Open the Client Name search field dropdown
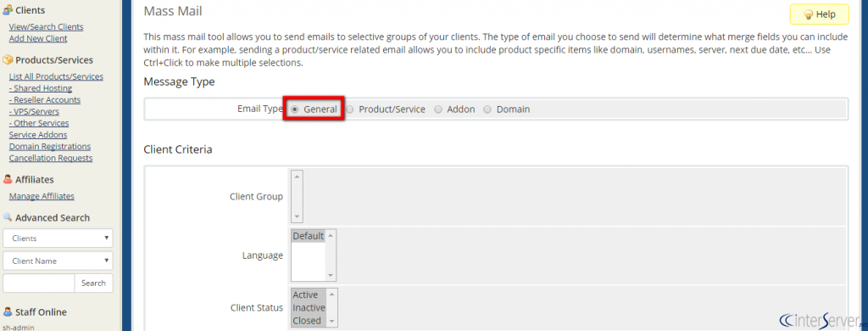Screen dimensions: 868x331 (58, 261)
